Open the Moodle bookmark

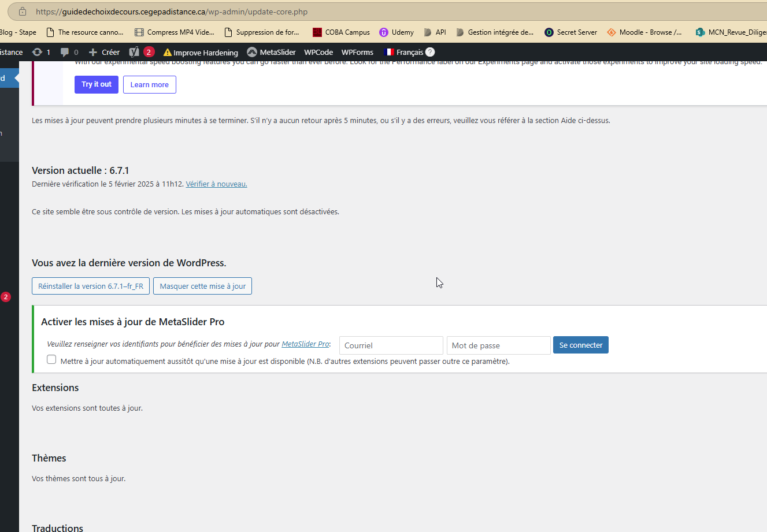pos(644,32)
